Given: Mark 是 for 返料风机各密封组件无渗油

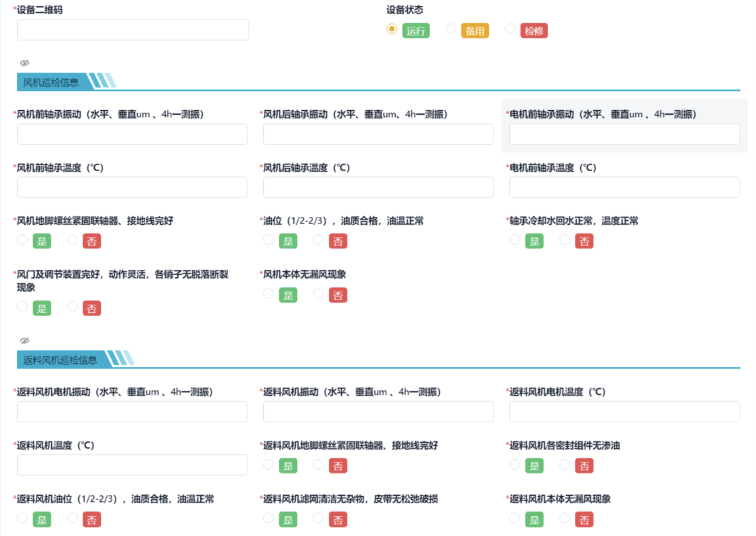Looking at the screenshot, I should (x=514, y=464).
